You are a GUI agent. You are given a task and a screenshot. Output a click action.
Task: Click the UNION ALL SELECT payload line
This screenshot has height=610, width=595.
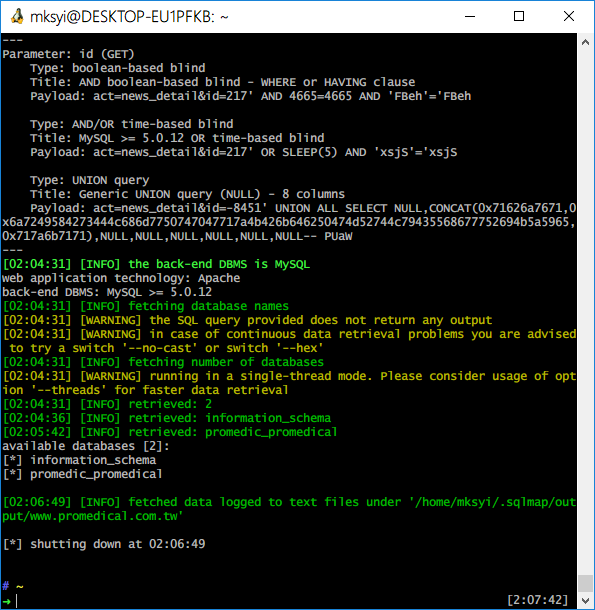(x=303, y=208)
